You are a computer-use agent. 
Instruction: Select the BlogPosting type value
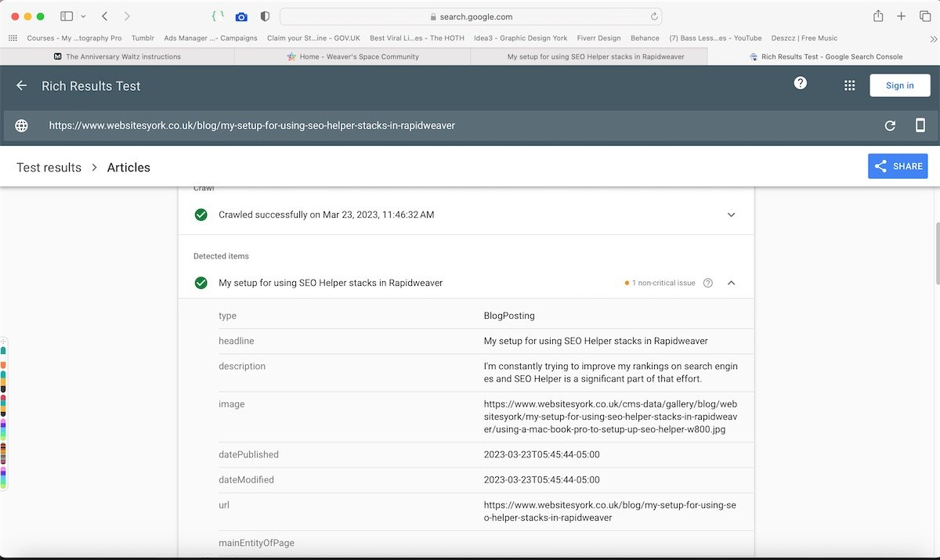point(509,316)
